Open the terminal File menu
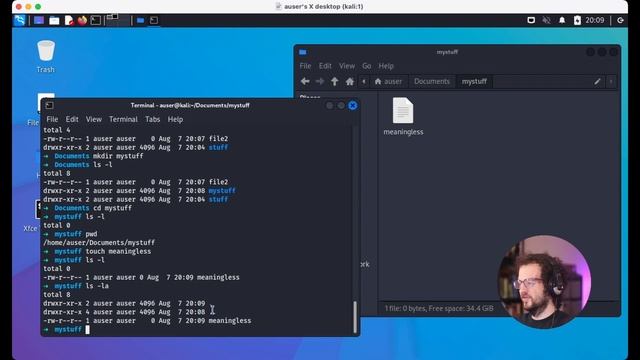 click(52, 119)
